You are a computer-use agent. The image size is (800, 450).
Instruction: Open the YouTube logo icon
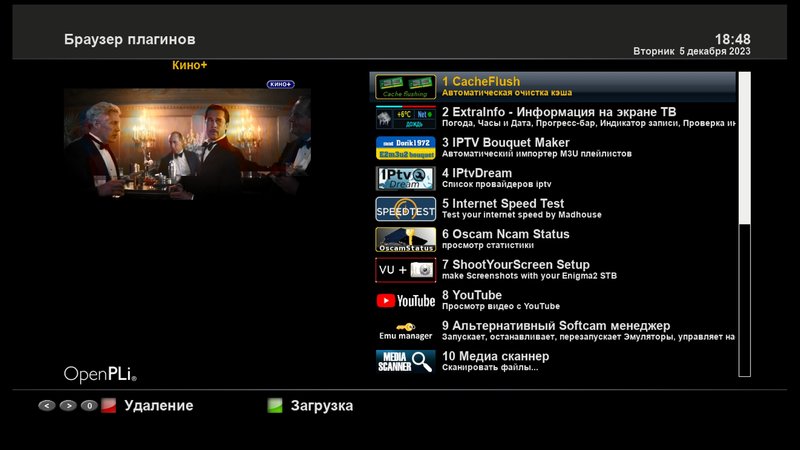point(405,300)
